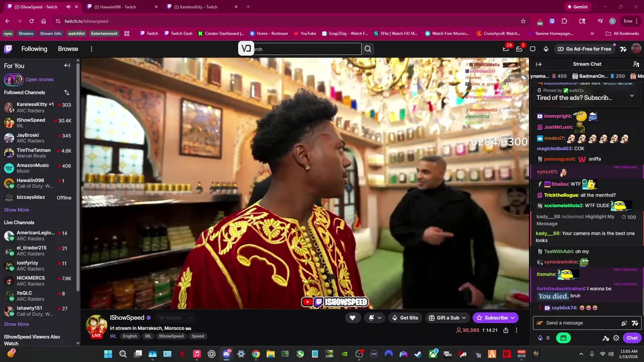Collapse stream chat with arrow icon

(538, 64)
